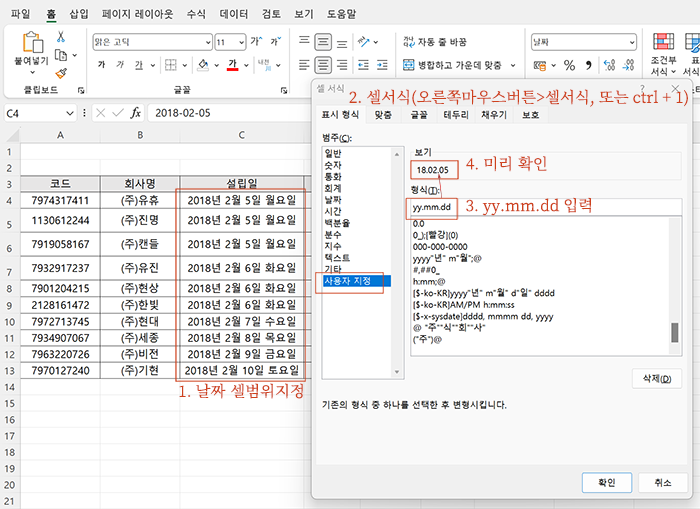Click the 취소 button

click(x=662, y=483)
